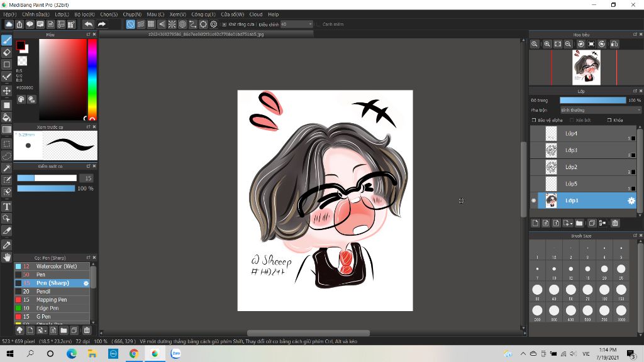Undock the Lớp layer panel
644x362 pixels.
pos(635,91)
